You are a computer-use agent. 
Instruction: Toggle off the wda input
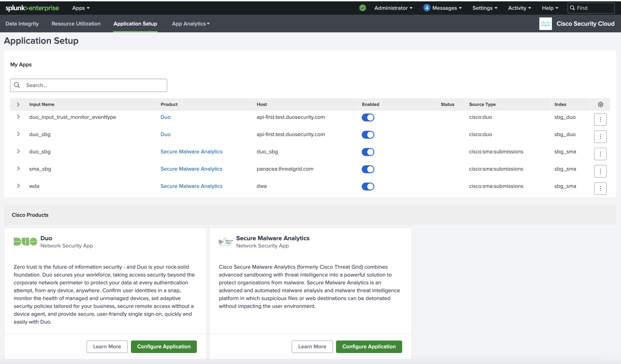[368, 187]
